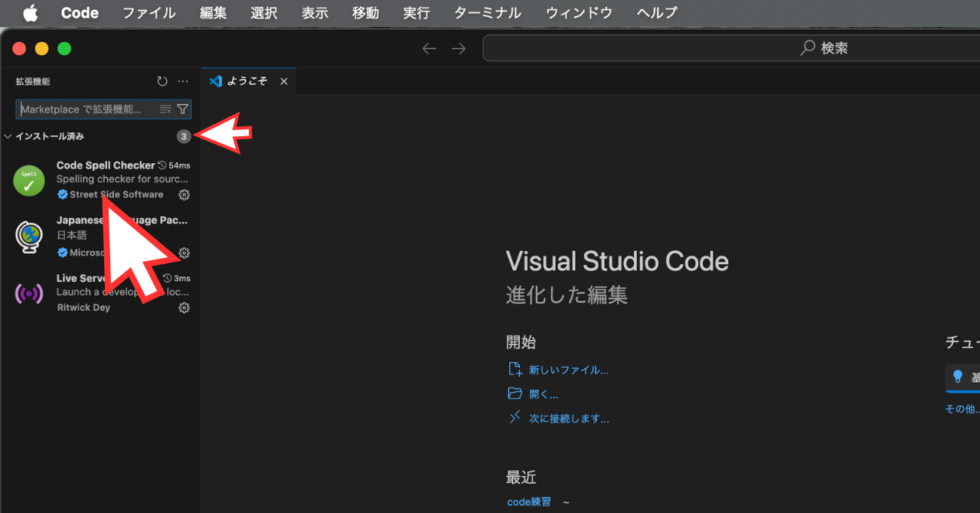The width and height of the screenshot is (980, 513).
Task: Open Live Server settings gear
Action: tap(184, 307)
